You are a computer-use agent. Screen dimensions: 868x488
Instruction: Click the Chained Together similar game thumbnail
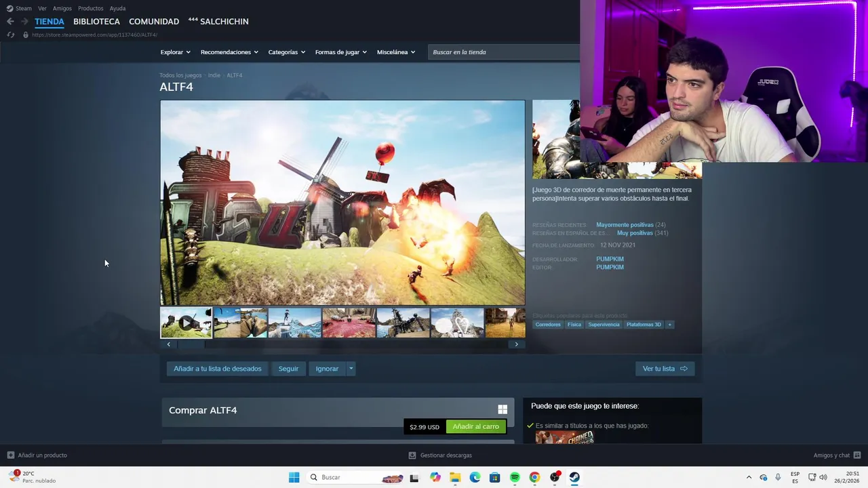564,438
